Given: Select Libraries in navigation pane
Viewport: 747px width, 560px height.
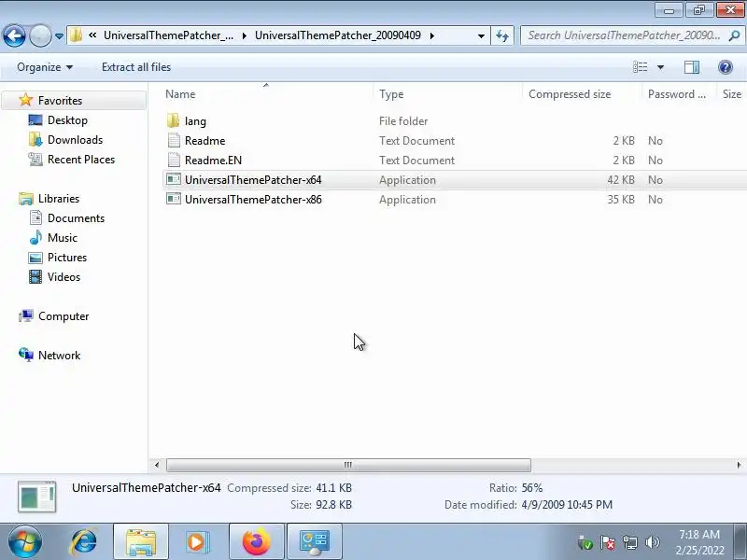Looking at the screenshot, I should tap(59, 199).
